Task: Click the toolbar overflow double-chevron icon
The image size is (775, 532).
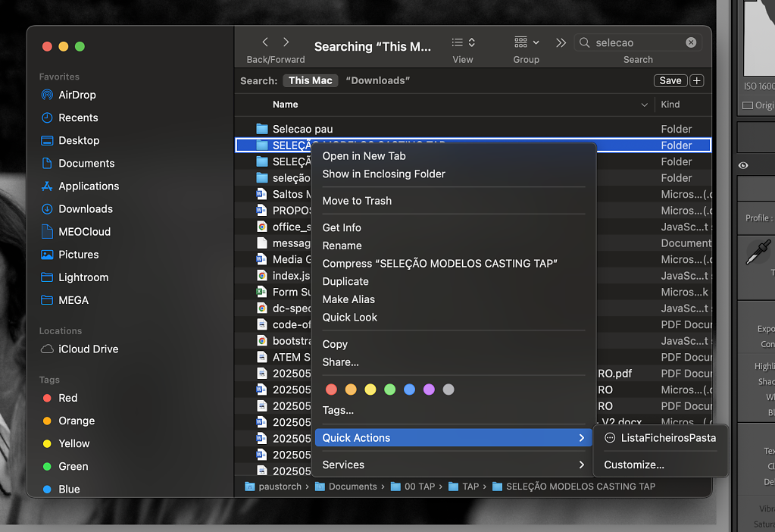Action: coord(561,42)
